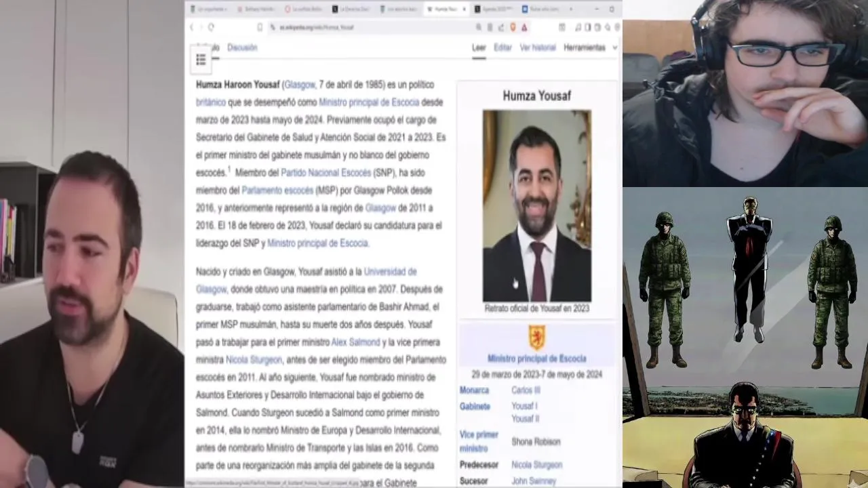Click 'Shona Robison' in the infobox
The height and width of the screenshot is (488, 868).
pyautogui.click(x=536, y=442)
